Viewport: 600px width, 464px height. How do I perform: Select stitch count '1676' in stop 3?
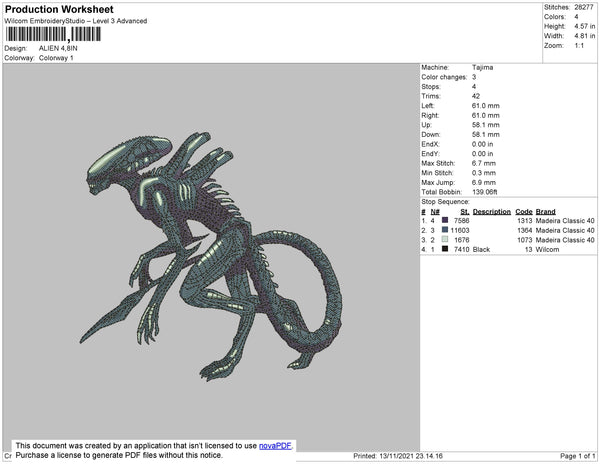tap(461, 239)
